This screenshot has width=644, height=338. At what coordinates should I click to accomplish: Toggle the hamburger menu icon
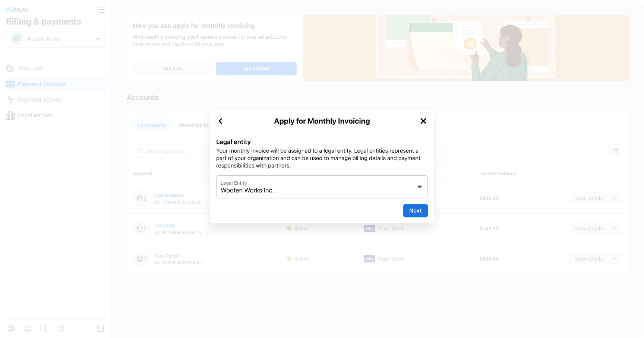(x=102, y=10)
